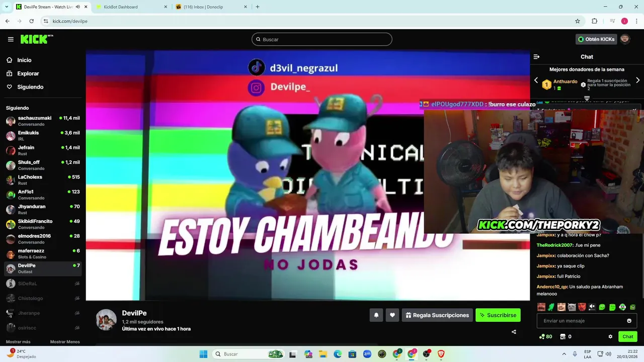Insert the green rocket emote
The image size is (644, 362).
[551, 307]
